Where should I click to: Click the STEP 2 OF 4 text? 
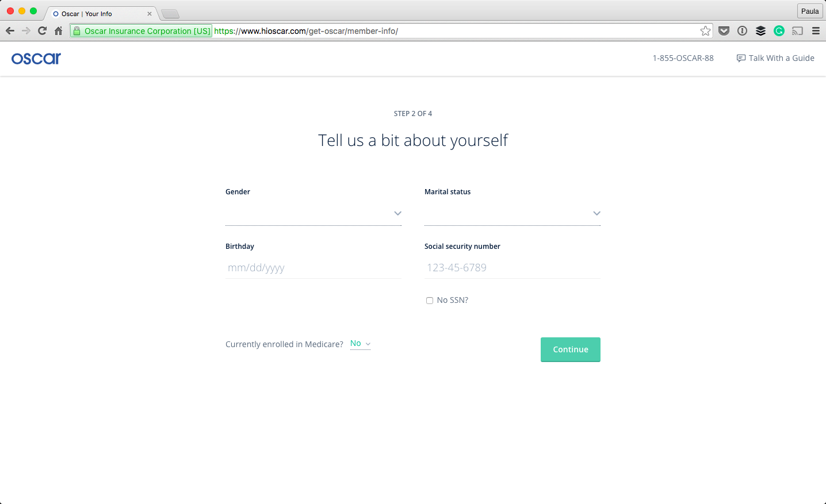pos(413,114)
